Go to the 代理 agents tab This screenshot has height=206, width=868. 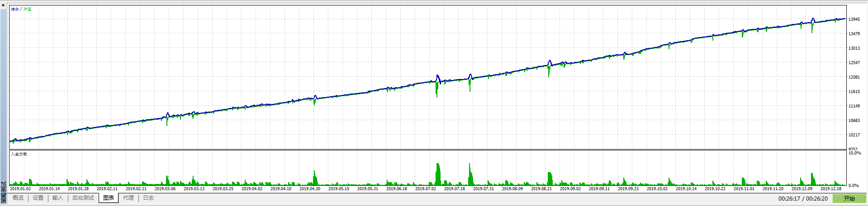tap(128, 198)
